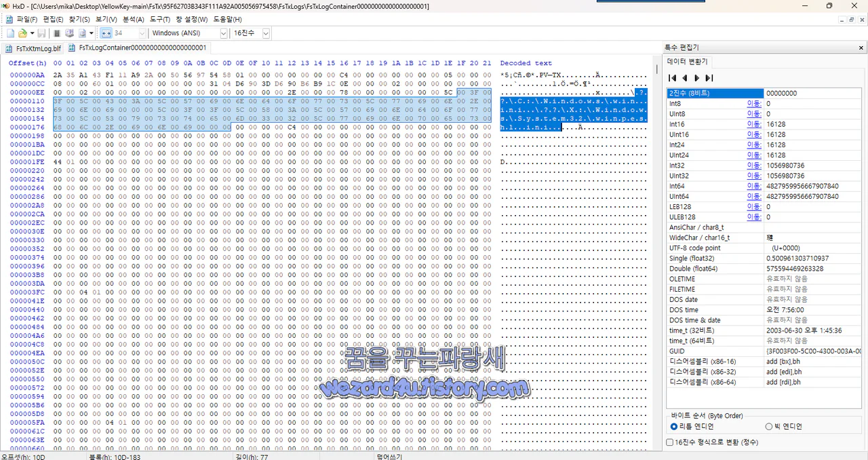Click the 덮어쓰기 overwrite mode status indicator

pyautogui.click(x=389, y=457)
